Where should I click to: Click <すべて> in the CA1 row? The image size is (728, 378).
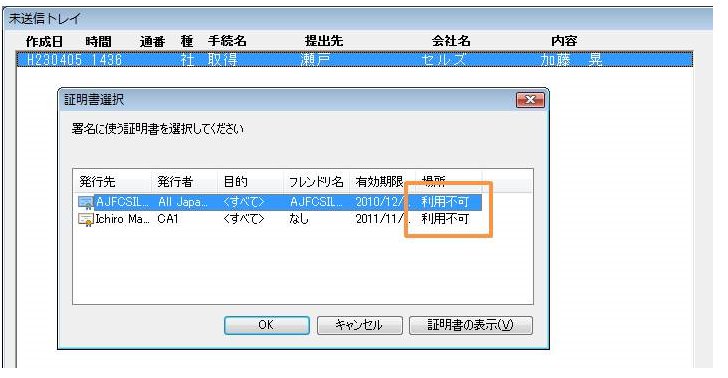coord(243,219)
